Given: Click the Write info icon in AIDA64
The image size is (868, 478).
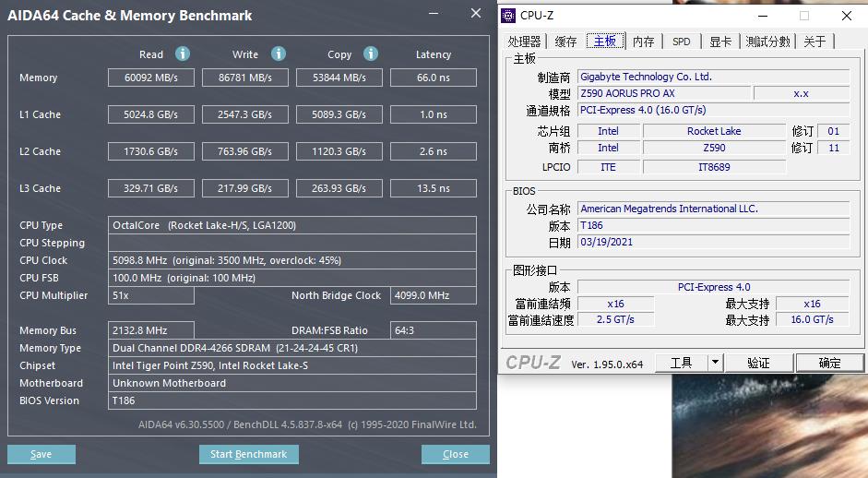Looking at the screenshot, I should (x=279, y=54).
